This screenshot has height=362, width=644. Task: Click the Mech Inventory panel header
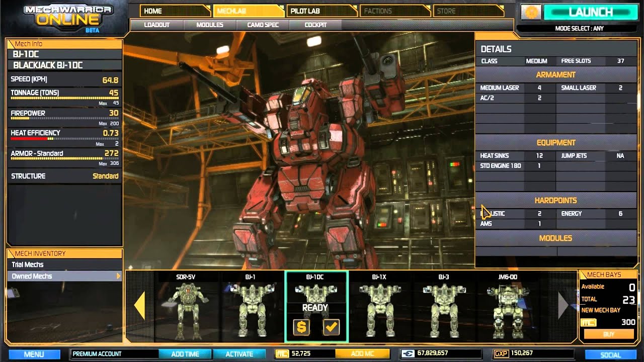tap(64, 253)
